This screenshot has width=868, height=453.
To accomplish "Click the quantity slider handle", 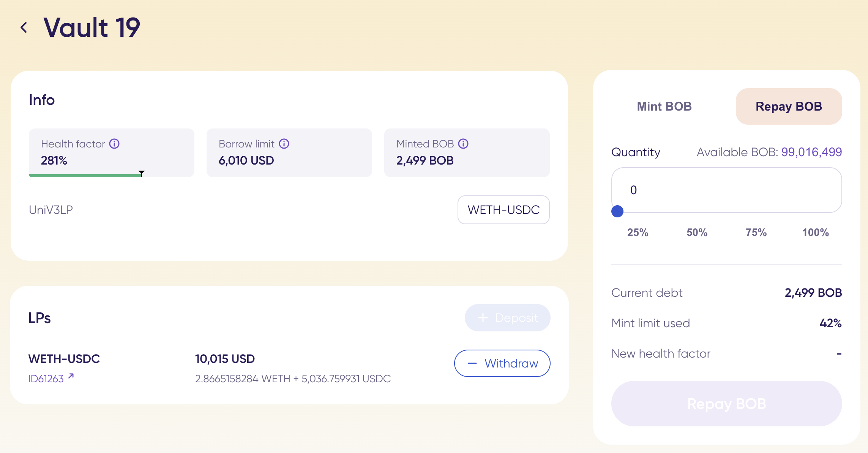I will tap(617, 211).
